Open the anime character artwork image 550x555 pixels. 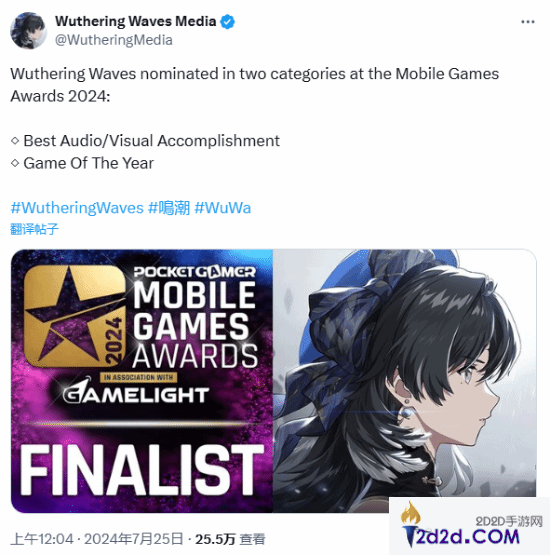(405, 381)
